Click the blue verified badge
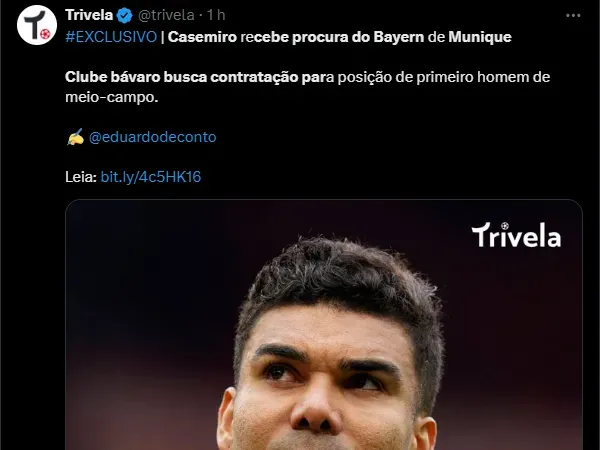600x450 pixels. point(124,16)
